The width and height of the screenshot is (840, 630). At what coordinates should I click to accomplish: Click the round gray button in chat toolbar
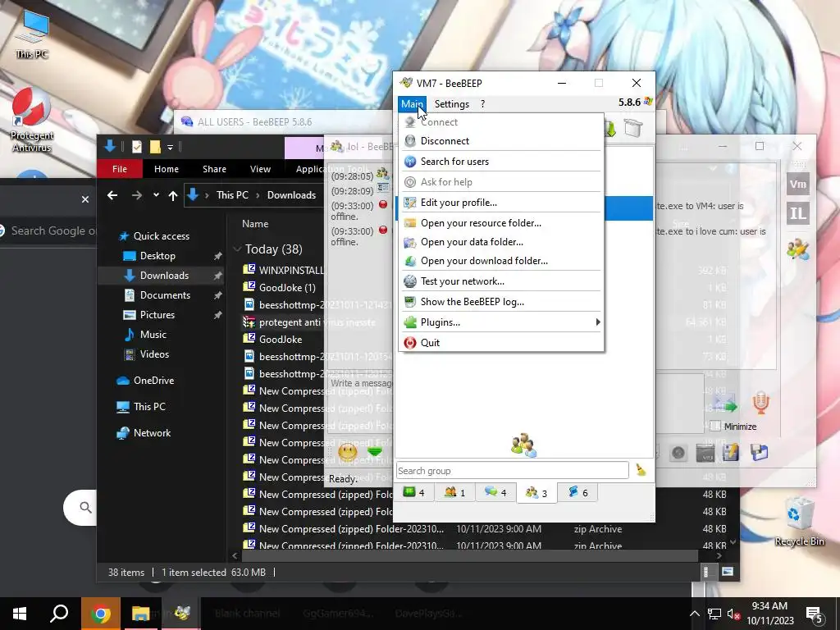[x=678, y=453]
